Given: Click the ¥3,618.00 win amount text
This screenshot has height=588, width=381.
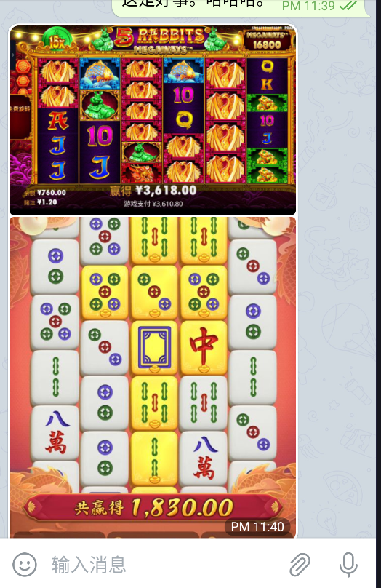Looking at the screenshot, I should [x=166, y=191].
